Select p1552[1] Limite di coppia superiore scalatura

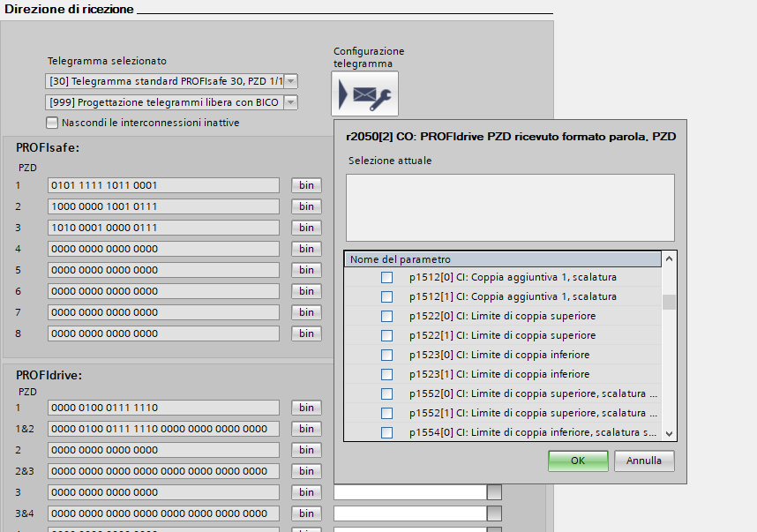(x=386, y=413)
